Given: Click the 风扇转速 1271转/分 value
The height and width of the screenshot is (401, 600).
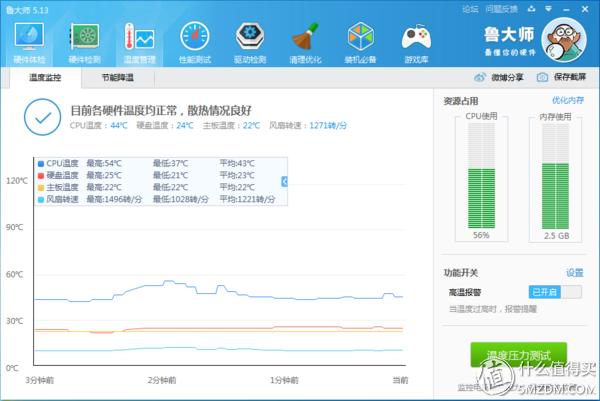Looking at the screenshot, I should point(328,126).
